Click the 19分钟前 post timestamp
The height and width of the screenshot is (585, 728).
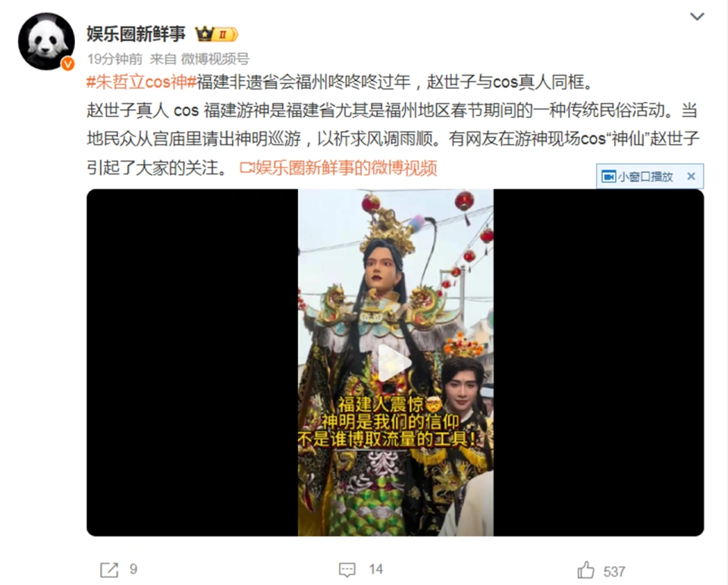pos(115,59)
